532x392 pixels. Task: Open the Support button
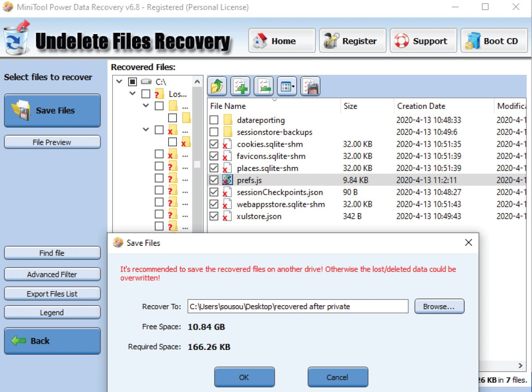[x=423, y=41]
